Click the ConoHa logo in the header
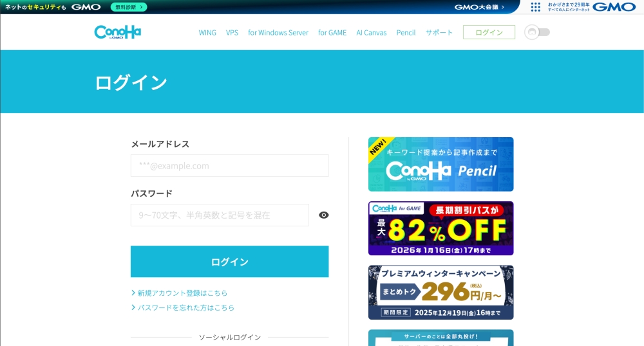644x346 pixels. (117, 32)
